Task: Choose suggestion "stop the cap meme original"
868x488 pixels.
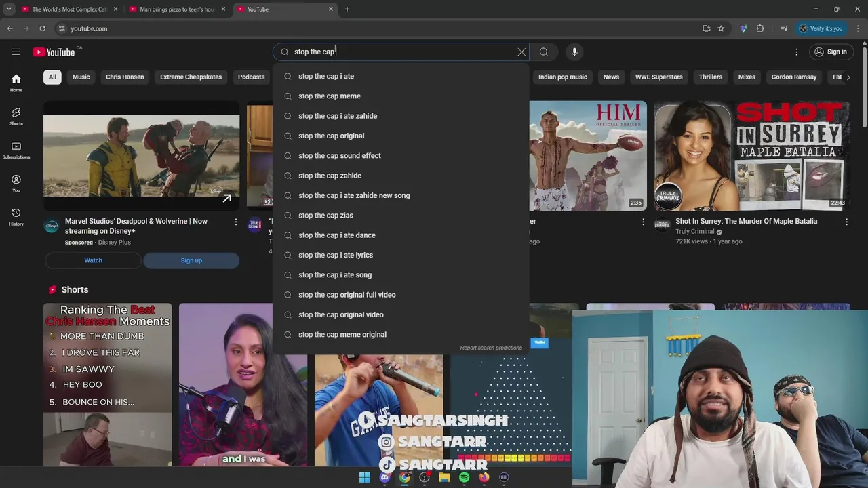Action: click(401, 335)
